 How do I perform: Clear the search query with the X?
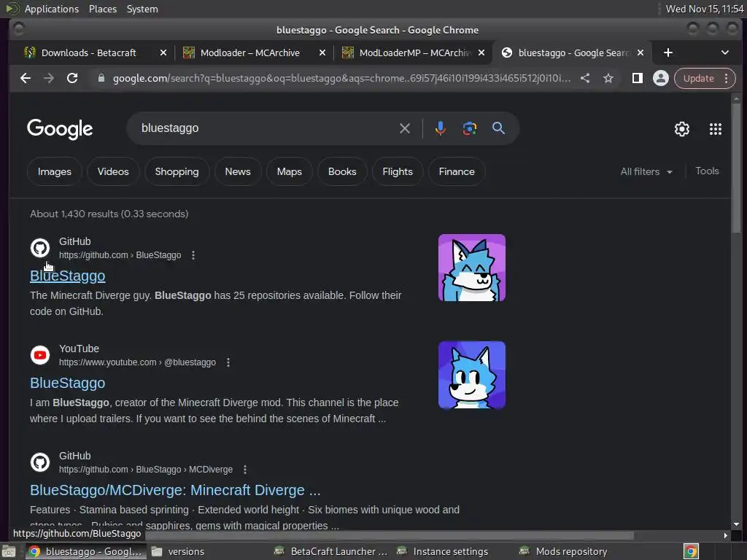point(404,128)
